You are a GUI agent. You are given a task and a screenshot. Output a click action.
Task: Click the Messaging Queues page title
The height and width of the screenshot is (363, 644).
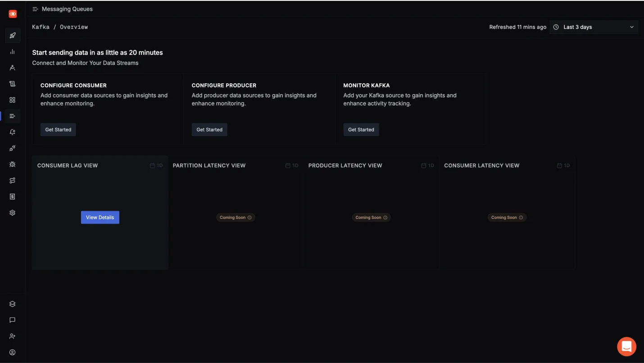pos(67,9)
